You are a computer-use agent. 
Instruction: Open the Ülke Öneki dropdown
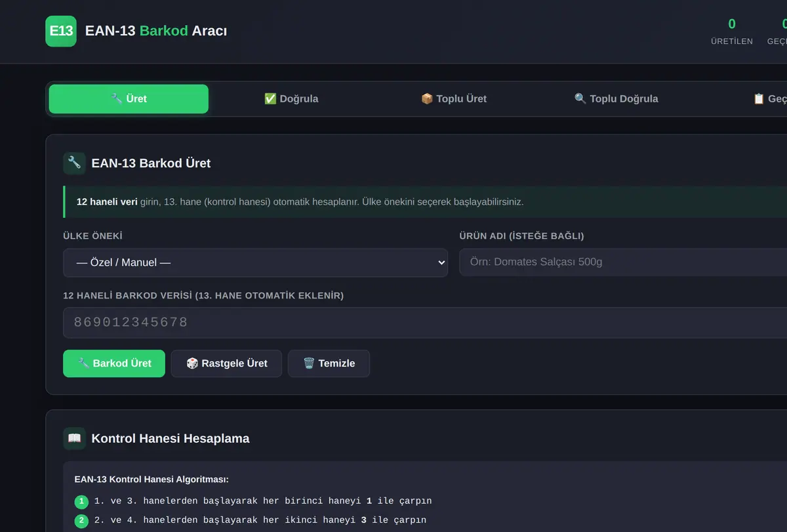(x=255, y=262)
